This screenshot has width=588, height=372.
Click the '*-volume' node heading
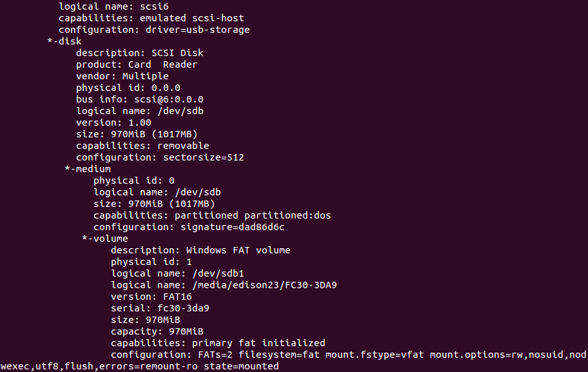(105, 239)
